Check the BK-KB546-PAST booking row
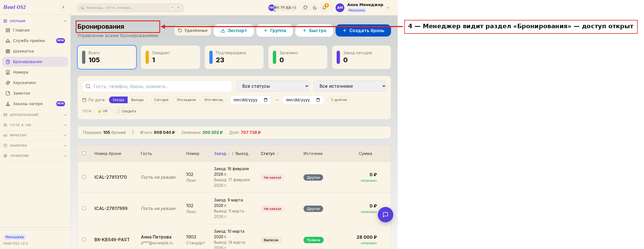 pyautogui.click(x=84, y=240)
